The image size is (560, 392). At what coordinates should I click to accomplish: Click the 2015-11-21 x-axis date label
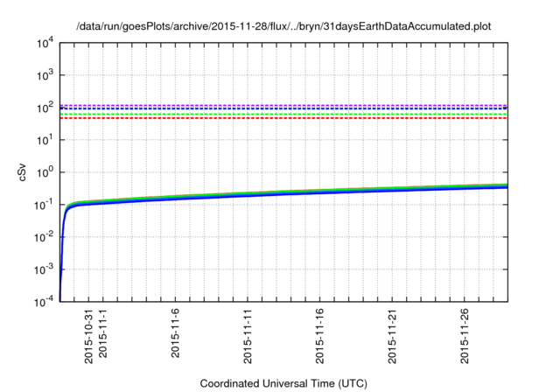(392, 337)
